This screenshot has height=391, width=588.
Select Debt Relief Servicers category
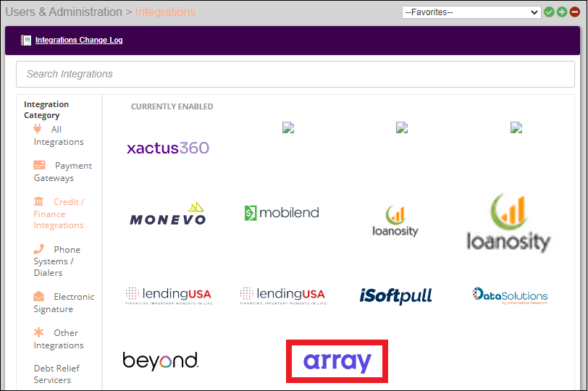56,374
